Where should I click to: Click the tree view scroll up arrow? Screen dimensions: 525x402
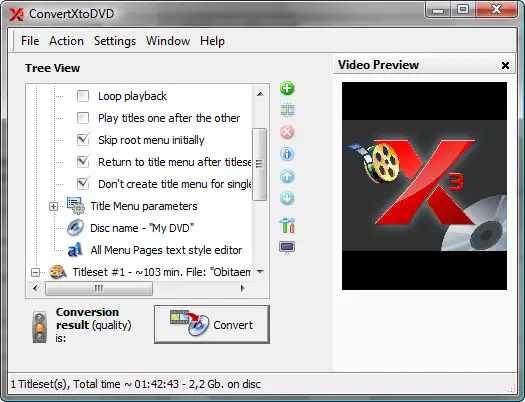[260, 94]
